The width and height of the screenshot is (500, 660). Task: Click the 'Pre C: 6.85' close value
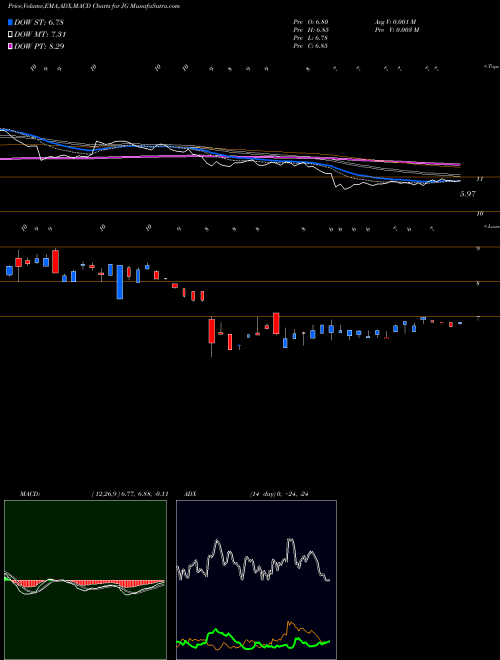pyautogui.click(x=311, y=46)
